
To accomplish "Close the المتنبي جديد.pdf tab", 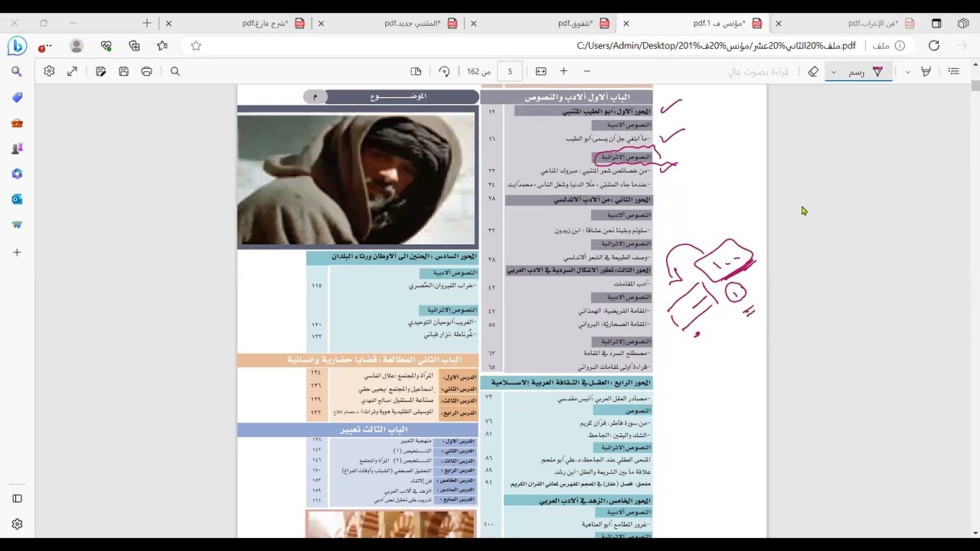I will 322,23.
